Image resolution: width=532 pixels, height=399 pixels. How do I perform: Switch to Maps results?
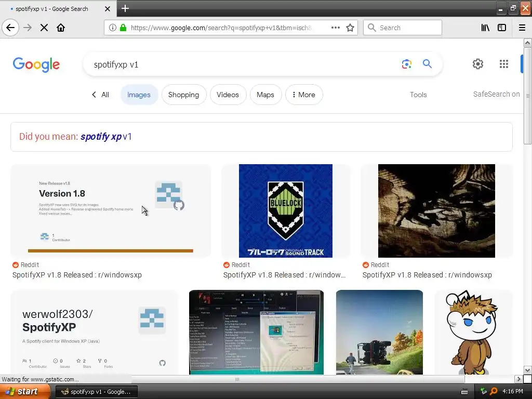265,95
